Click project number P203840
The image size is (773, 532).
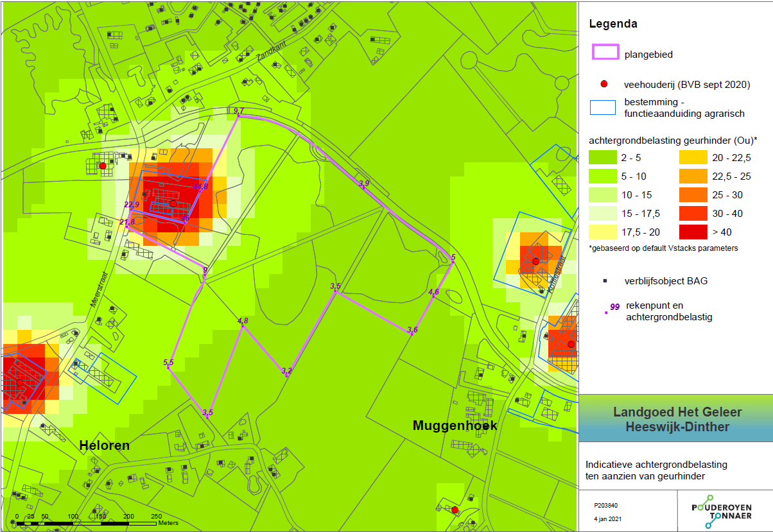pyautogui.click(x=605, y=506)
